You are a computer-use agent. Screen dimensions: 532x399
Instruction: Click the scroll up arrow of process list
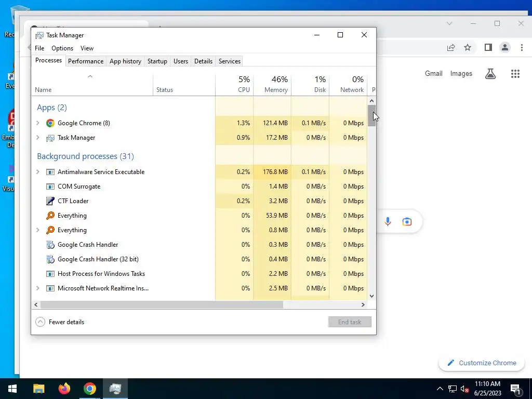(x=372, y=101)
